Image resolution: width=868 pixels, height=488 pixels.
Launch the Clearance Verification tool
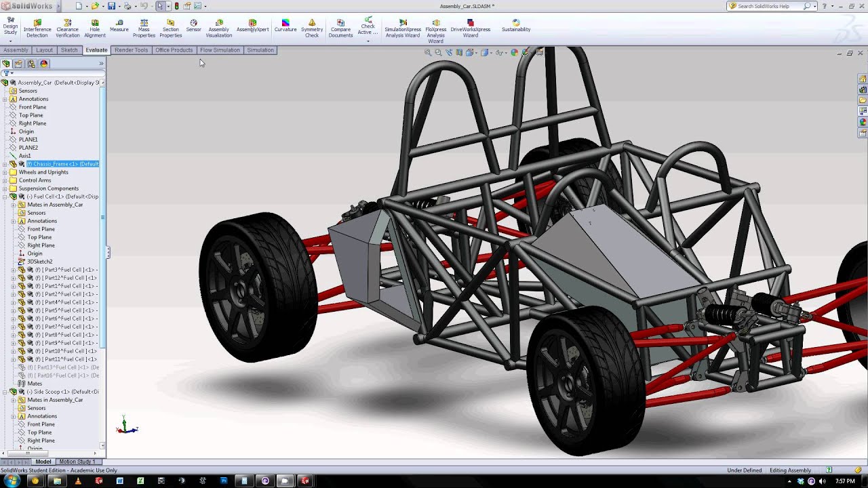(67, 28)
